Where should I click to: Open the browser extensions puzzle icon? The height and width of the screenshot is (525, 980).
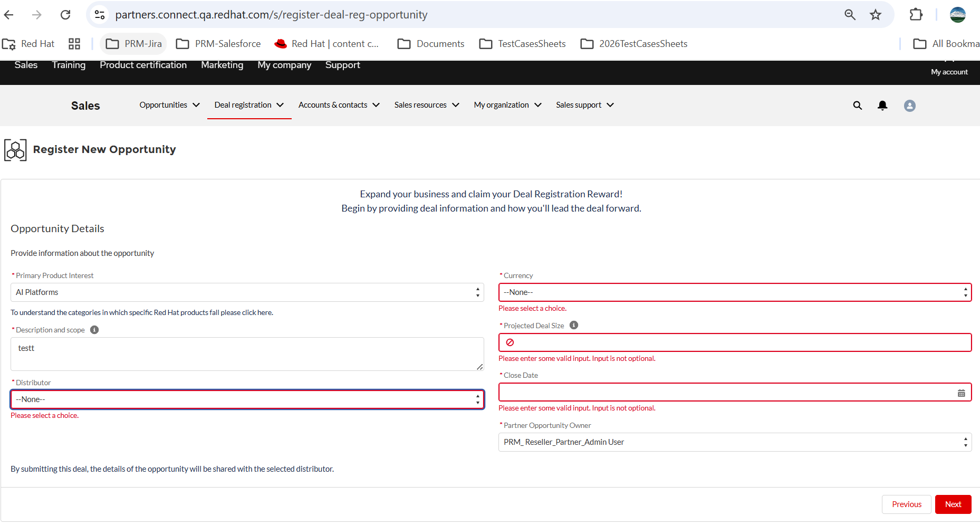[x=916, y=15]
